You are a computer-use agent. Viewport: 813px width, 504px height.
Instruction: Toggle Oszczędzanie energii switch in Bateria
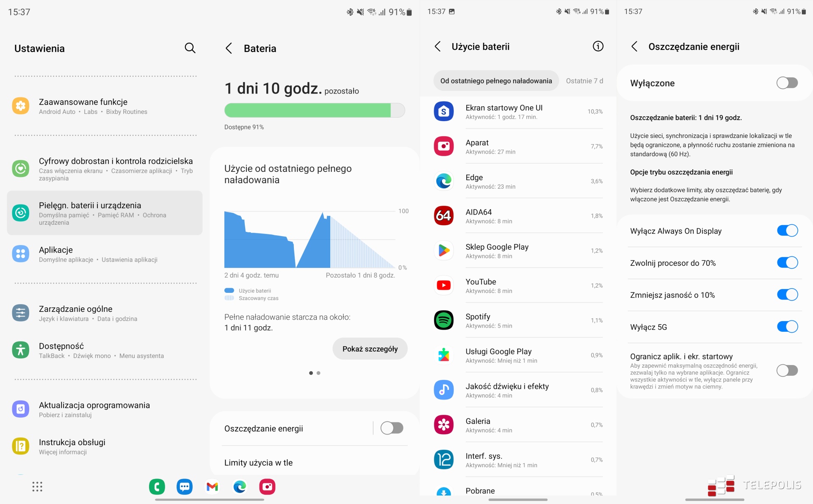(x=391, y=428)
